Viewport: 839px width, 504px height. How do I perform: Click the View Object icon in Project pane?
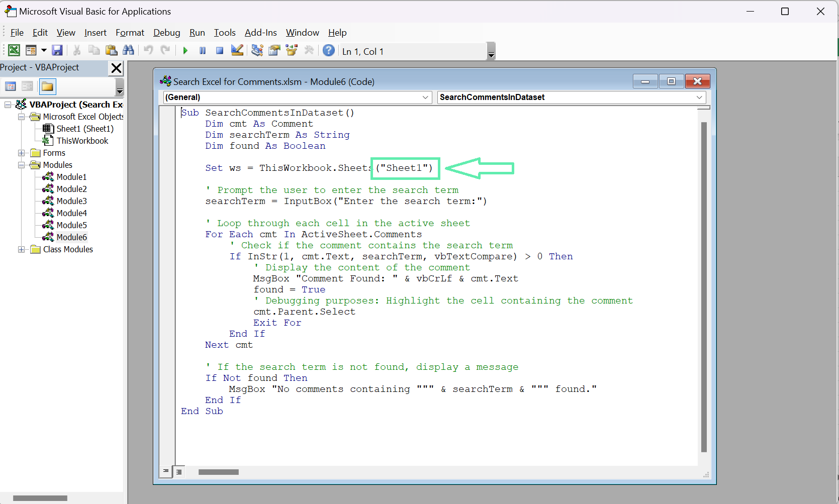coord(28,86)
